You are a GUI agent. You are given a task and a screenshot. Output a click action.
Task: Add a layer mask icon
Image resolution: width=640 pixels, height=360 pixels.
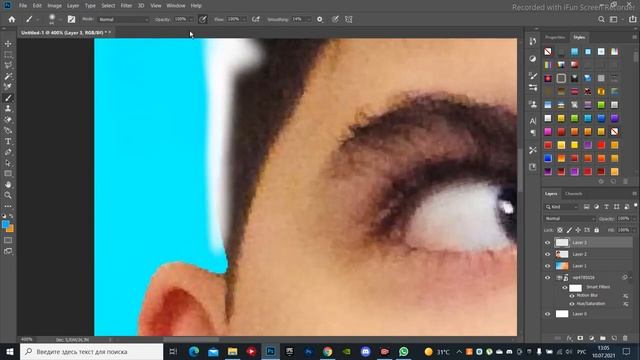click(x=580, y=338)
